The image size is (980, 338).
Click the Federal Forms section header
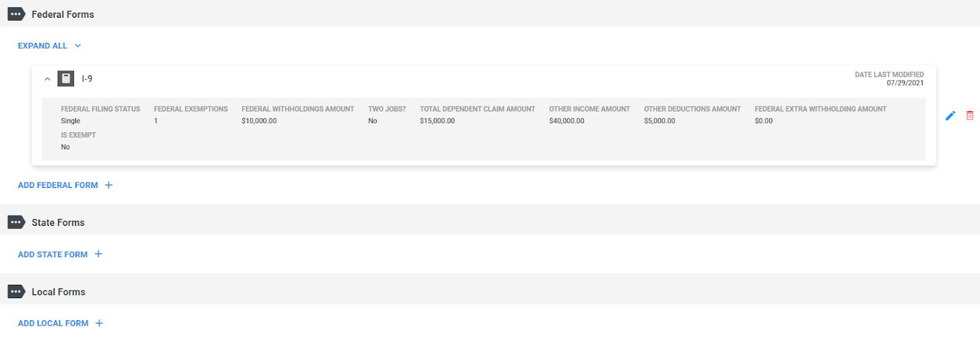click(63, 14)
